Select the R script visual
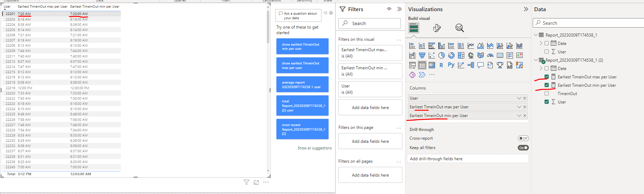The height and width of the screenshot is (194, 644). [441, 65]
